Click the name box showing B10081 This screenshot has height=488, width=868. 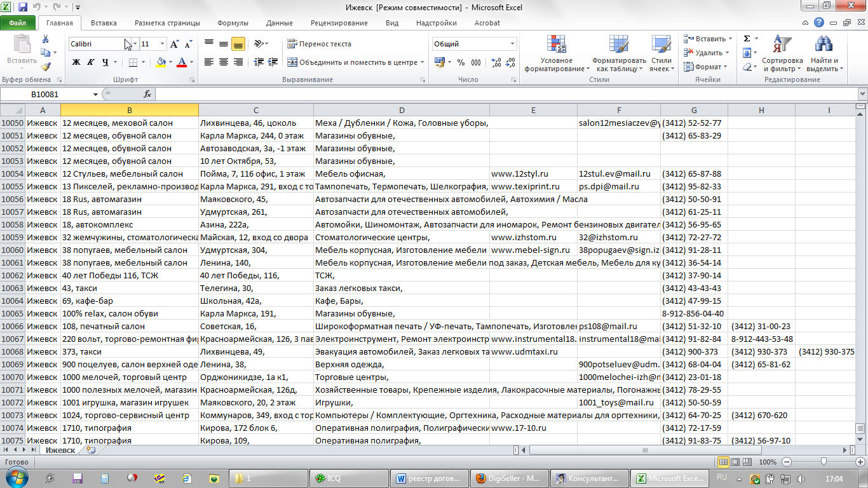(x=46, y=94)
